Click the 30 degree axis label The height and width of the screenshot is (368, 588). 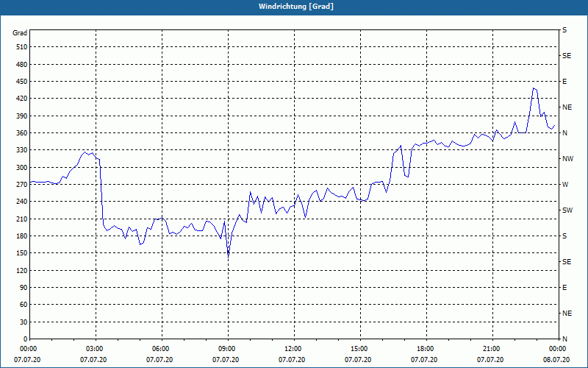point(24,322)
